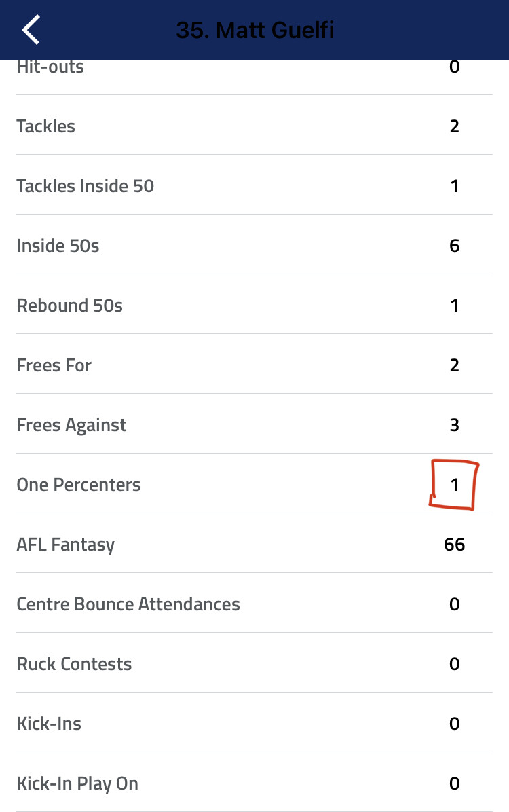This screenshot has width=509, height=812.
Task: Select Centre Bounce Attendances row
Action: click(x=254, y=603)
